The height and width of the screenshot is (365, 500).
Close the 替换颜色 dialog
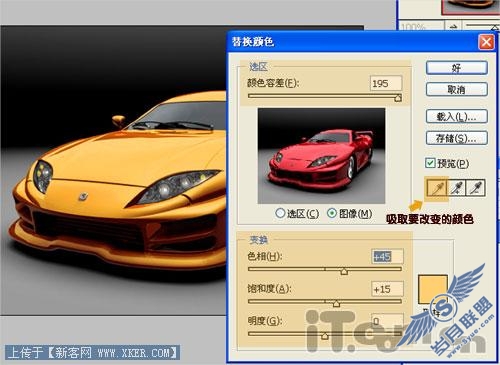point(486,42)
